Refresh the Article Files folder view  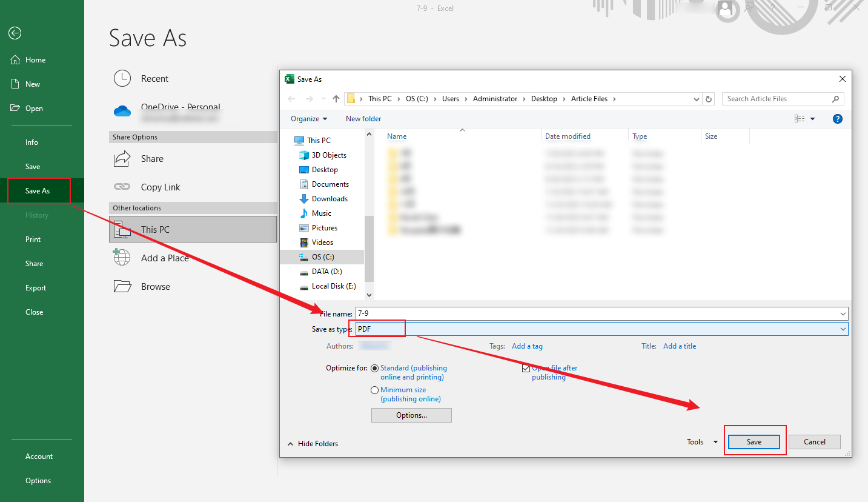tap(708, 98)
